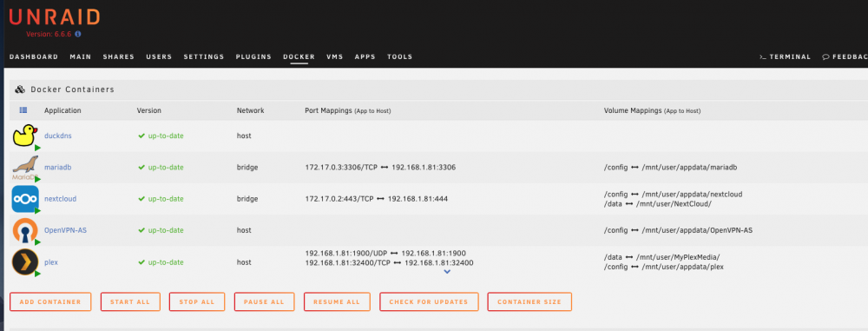Open the Apps tab
This screenshot has width=868, height=331.
tap(365, 56)
